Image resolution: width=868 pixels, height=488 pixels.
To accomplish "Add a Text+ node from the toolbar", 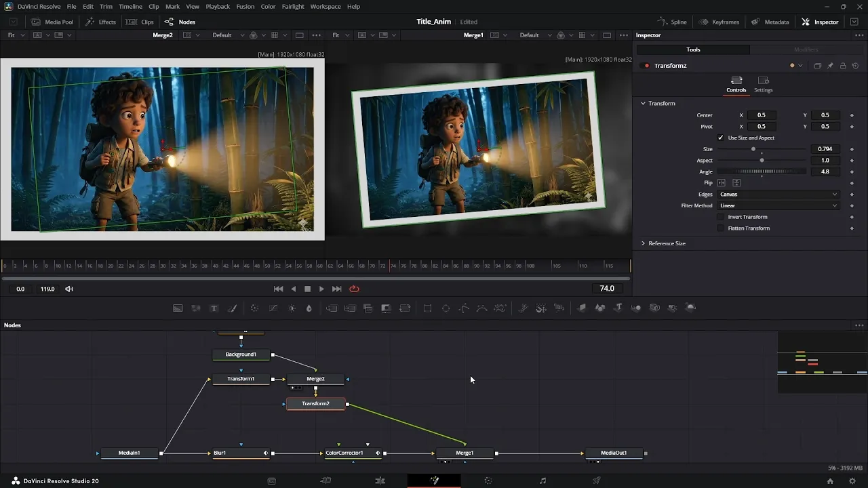I will (x=214, y=308).
